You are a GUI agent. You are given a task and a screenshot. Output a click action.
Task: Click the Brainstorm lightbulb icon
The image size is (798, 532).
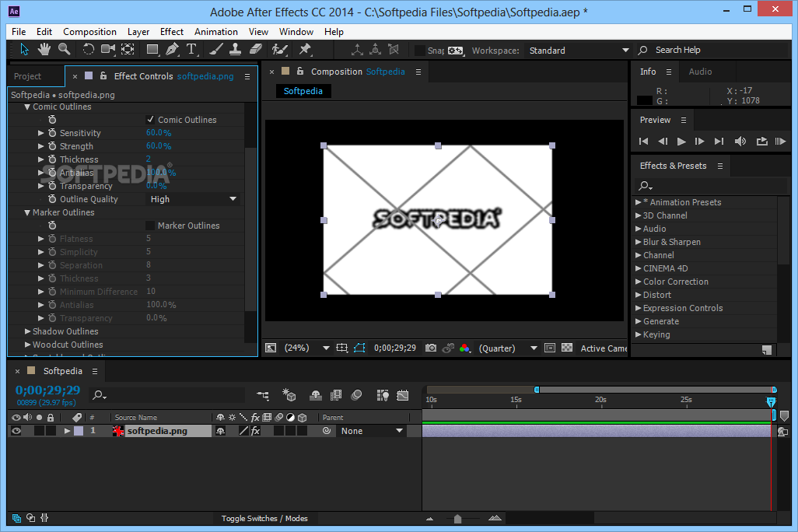383,395
